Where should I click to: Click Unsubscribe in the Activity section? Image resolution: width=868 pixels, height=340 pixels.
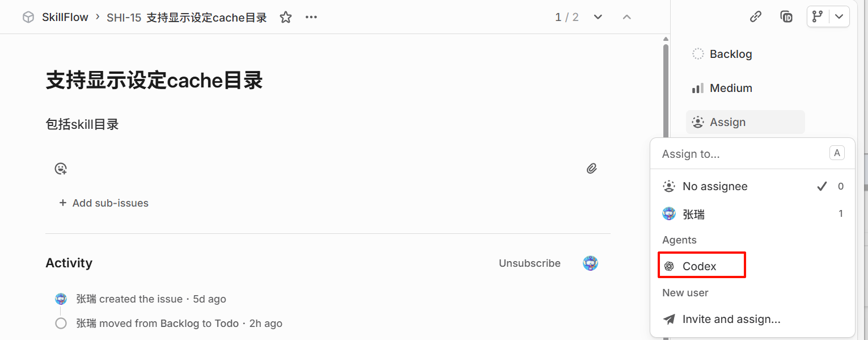click(530, 263)
